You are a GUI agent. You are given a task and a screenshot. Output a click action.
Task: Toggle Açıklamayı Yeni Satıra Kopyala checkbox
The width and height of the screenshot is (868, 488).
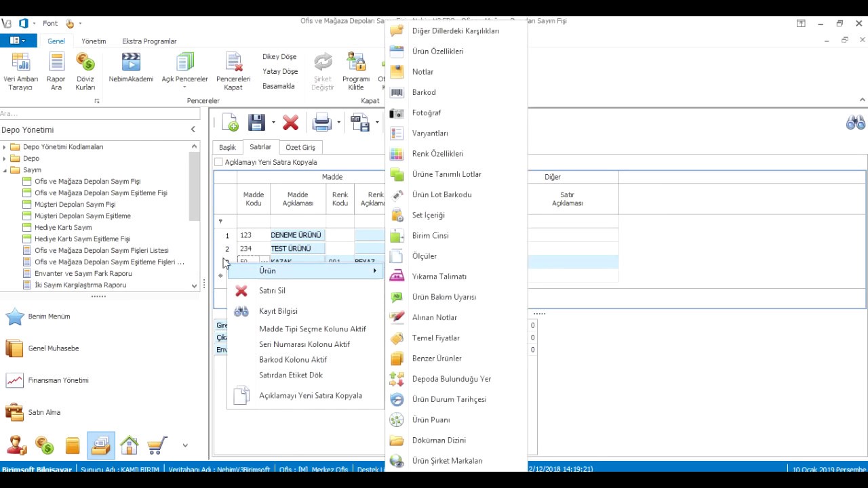pyautogui.click(x=218, y=162)
